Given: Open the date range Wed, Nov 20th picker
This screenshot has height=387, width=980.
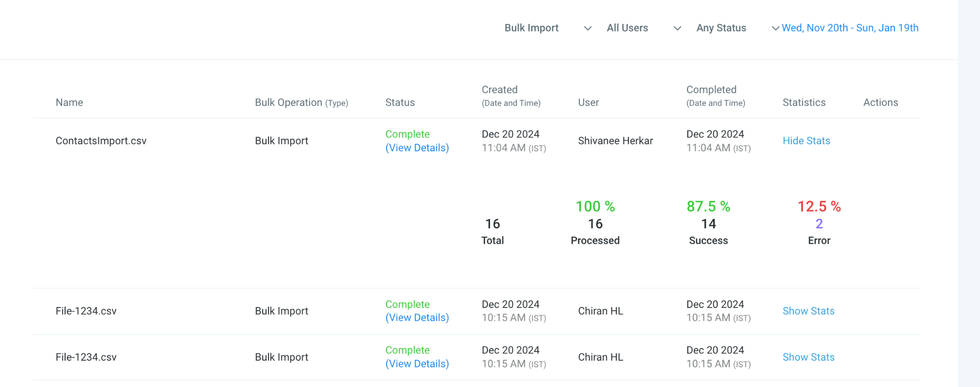Looking at the screenshot, I should coord(850,28).
